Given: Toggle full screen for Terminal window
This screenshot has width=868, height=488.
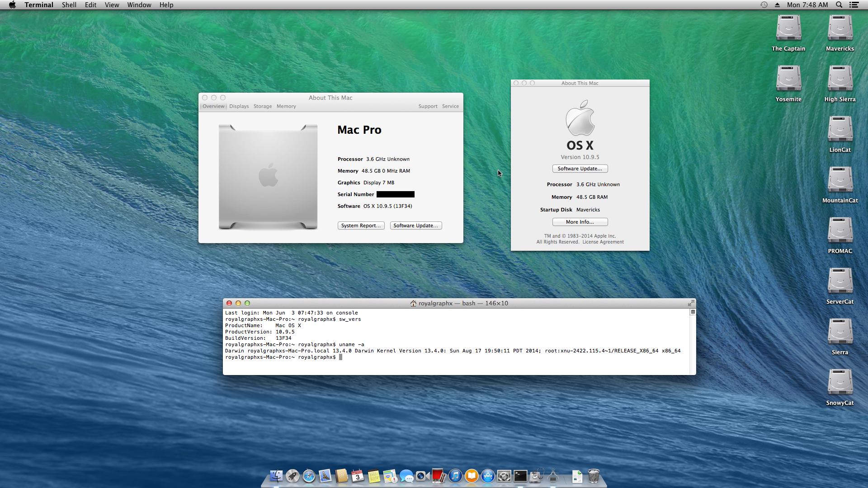Looking at the screenshot, I should [x=691, y=303].
